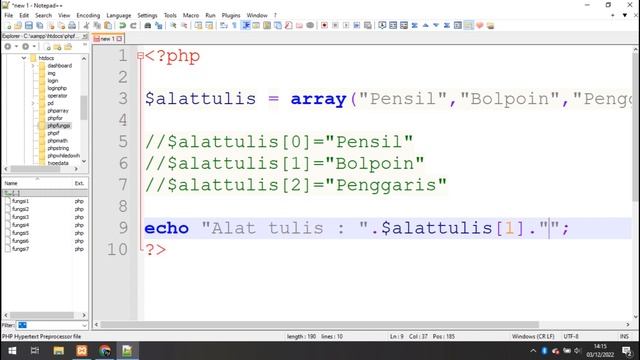640x360 pixels.
Task: Open the Explorer forward button dropdown arrow
Action: coord(34,47)
